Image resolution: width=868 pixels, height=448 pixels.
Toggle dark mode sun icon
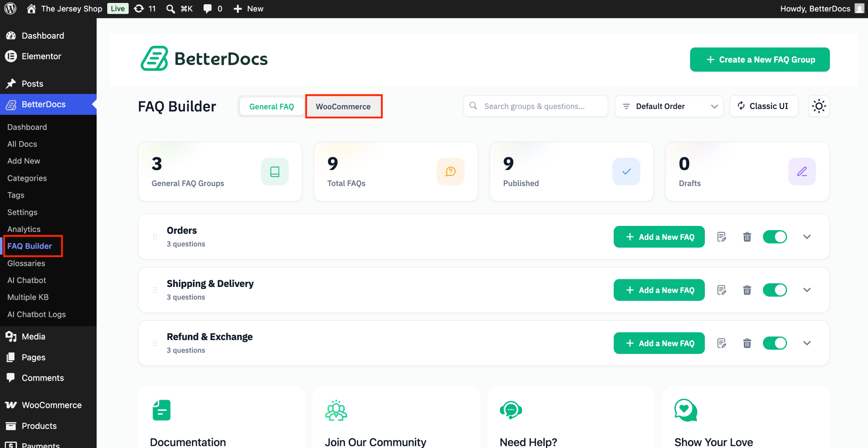pos(819,106)
